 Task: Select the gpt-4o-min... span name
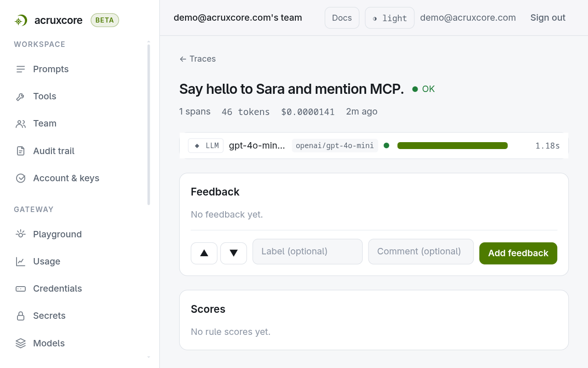[x=257, y=146]
